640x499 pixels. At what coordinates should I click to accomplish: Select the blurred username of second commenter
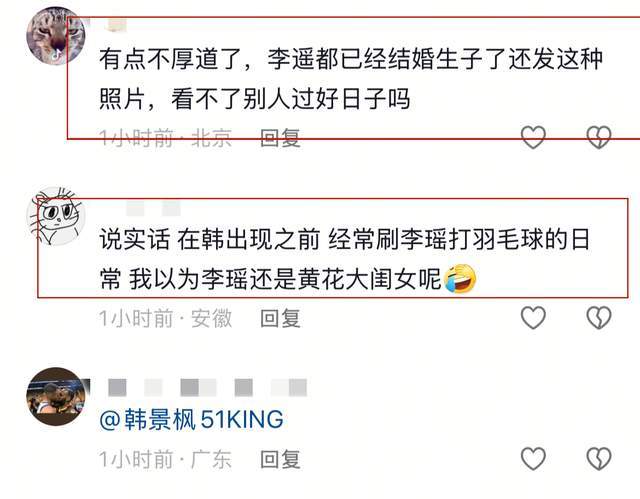tap(153, 208)
